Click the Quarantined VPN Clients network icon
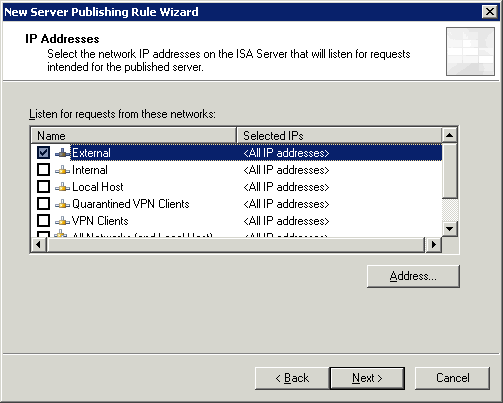This screenshot has width=503, height=403. click(x=62, y=204)
